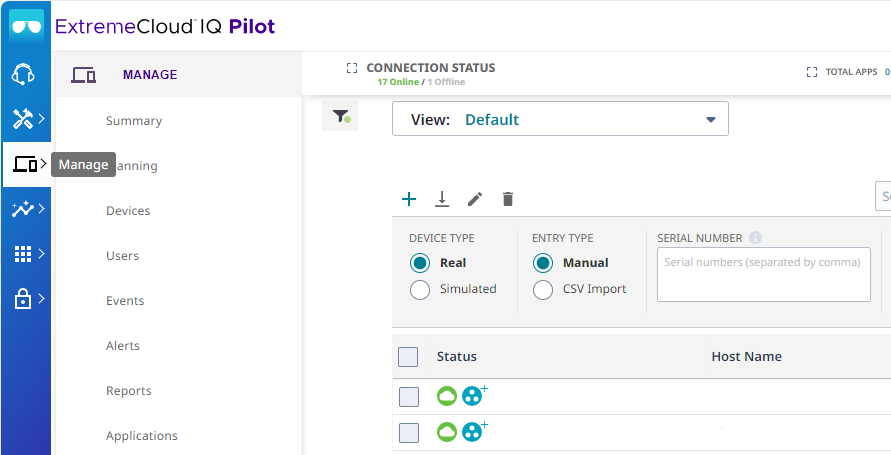891x455 pixels.
Task: Open the View Default dropdown
Action: pos(560,119)
